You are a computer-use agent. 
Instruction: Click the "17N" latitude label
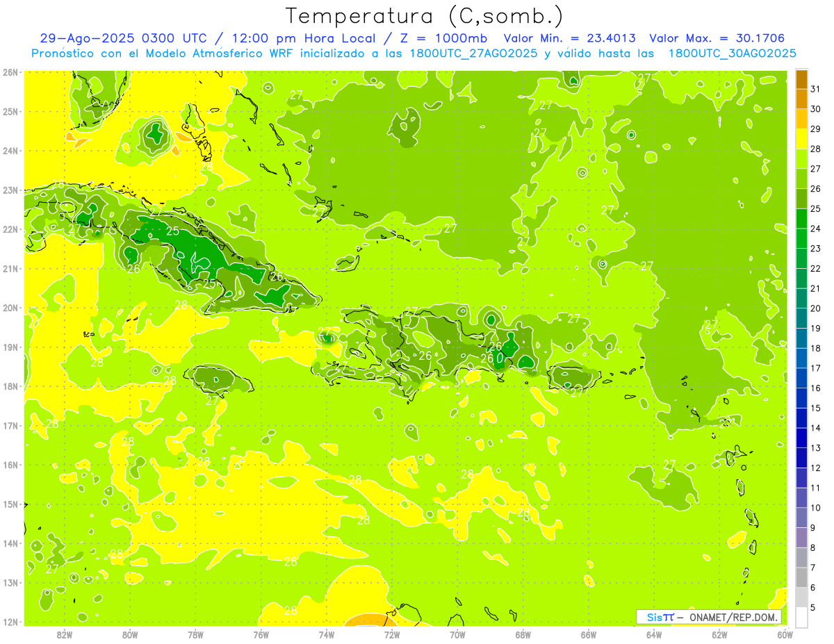point(10,425)
